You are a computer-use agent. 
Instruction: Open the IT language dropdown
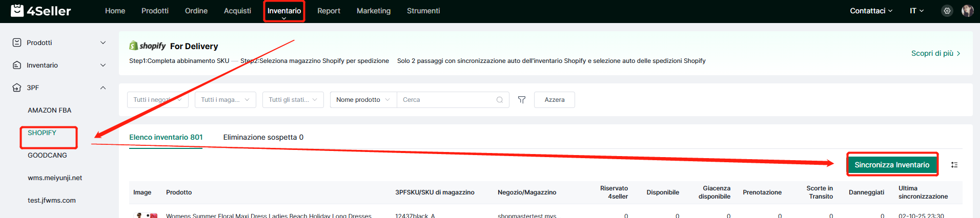(x=917, y=11)
